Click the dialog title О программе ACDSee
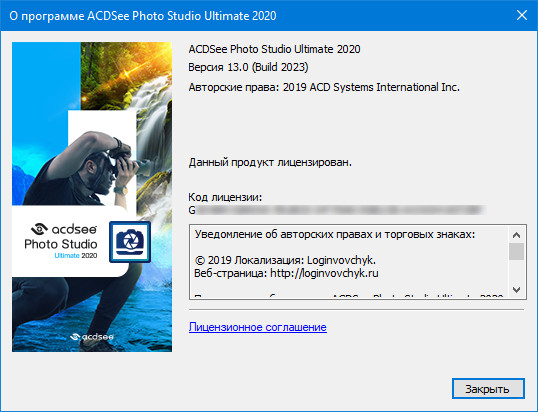 (143, 16)
